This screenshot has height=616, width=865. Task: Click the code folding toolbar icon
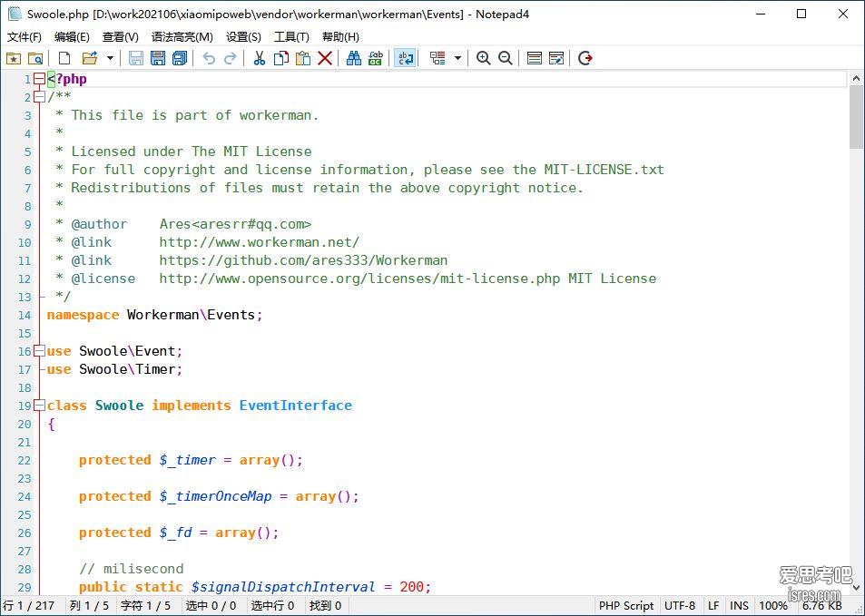pyautogui.click(x=437, y=58)
